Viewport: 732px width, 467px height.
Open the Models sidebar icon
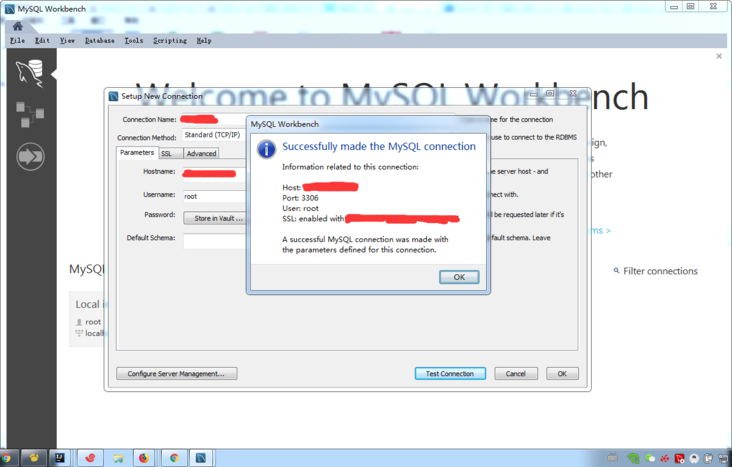point(30,114)
